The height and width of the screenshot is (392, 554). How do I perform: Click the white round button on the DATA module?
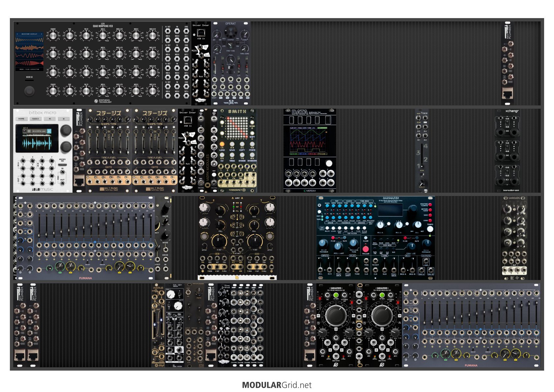[329, 163]
